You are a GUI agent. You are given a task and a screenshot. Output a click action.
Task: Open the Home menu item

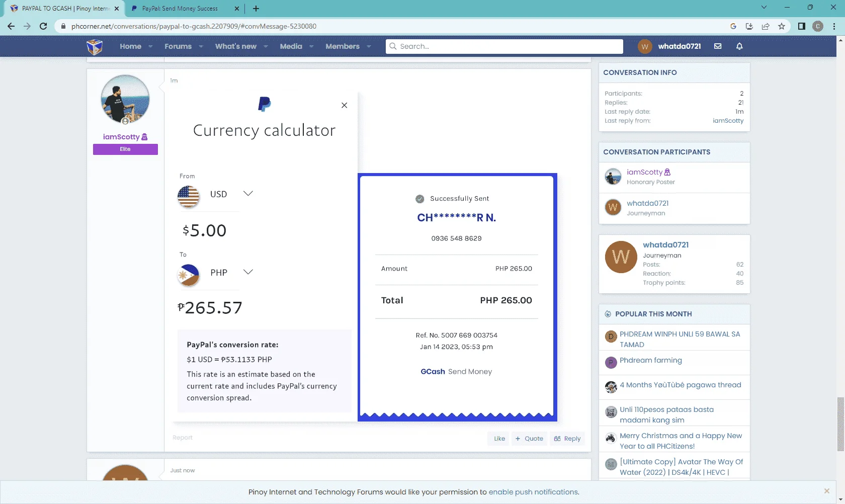(130, 46)
